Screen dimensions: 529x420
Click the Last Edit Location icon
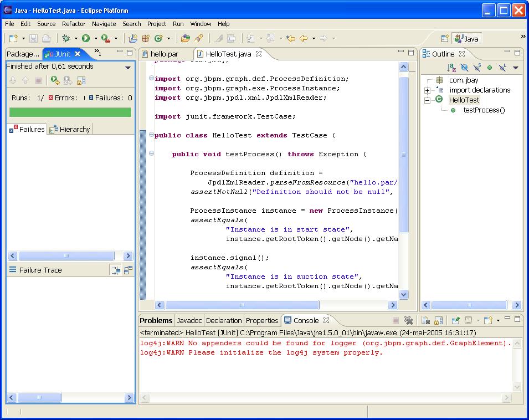pos(290,38)
